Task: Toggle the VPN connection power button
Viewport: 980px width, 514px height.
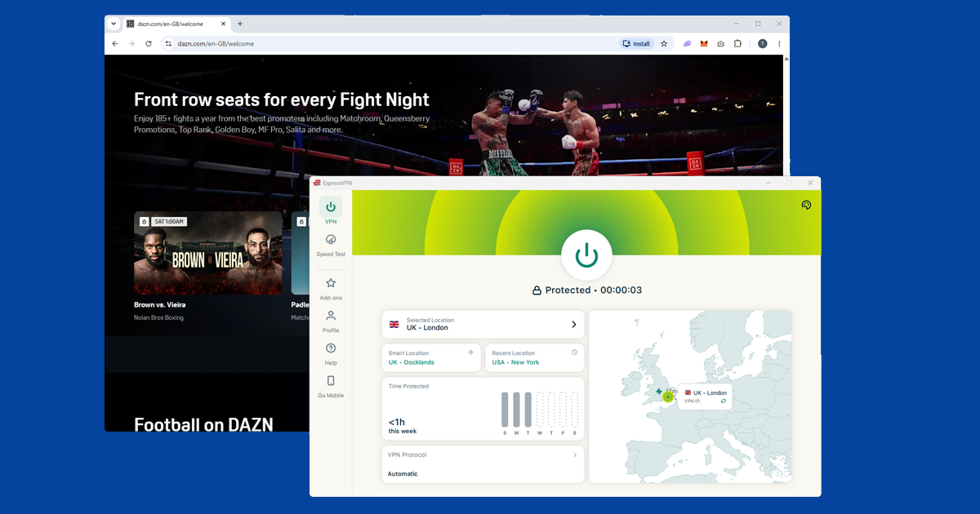Action: [586, 255]
